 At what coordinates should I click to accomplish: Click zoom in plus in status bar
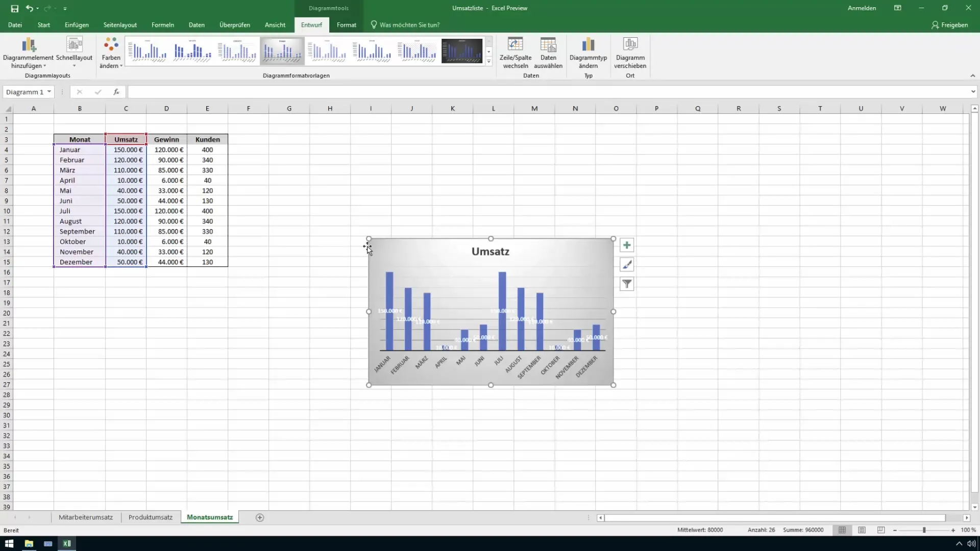(x=953, y=530)
